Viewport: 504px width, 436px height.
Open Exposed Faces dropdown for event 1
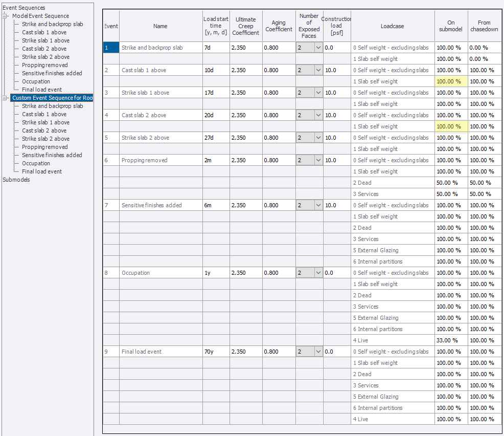tap(318, 48)
